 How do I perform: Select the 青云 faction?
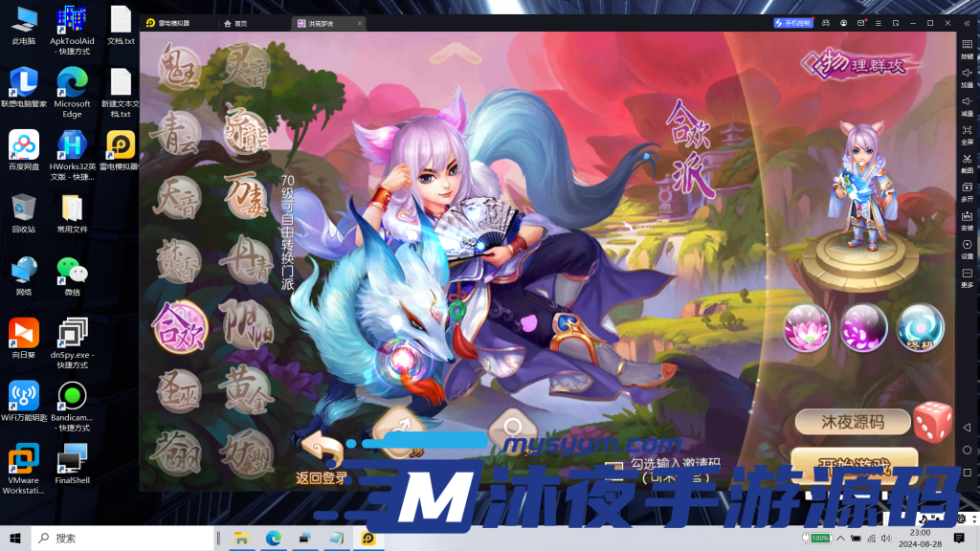pyautogui.click(x=178, y=133)
